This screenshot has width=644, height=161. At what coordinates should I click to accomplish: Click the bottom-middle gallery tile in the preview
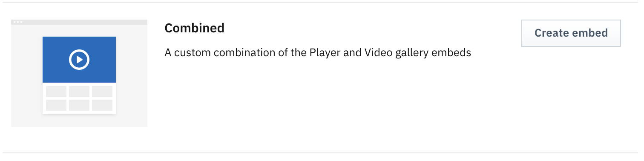click(x=79, y=105)
